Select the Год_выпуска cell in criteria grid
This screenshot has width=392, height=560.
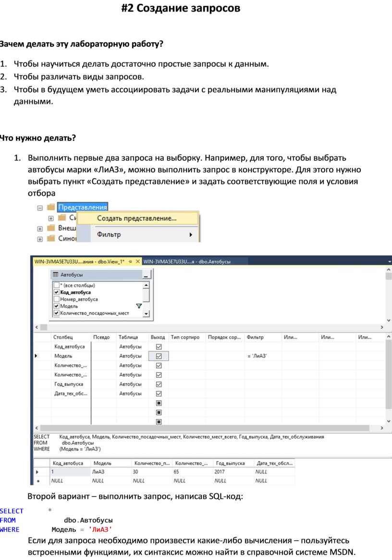pos(71,384)
